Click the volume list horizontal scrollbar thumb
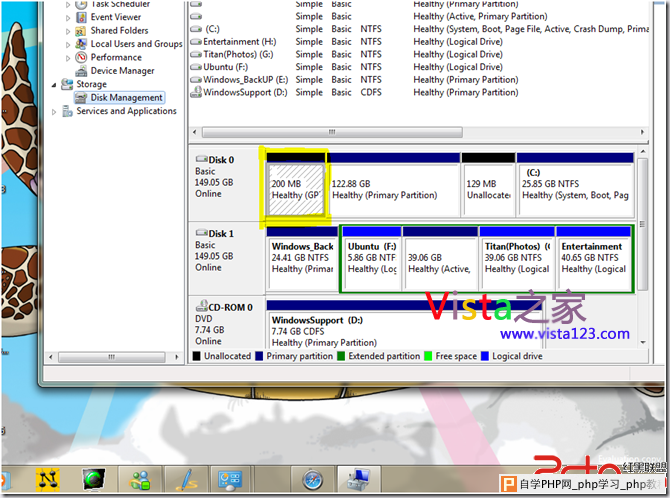 (x=332, y=132)
